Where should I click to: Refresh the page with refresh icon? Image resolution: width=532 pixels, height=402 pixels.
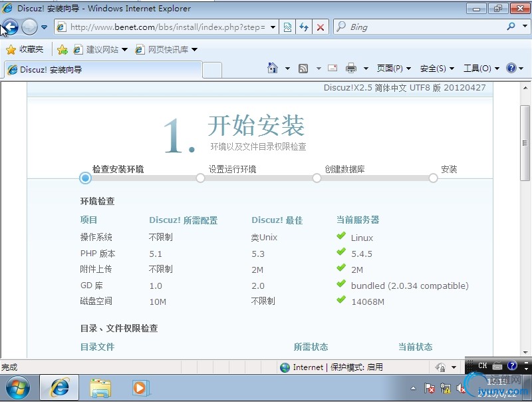[x=304, y=27]
